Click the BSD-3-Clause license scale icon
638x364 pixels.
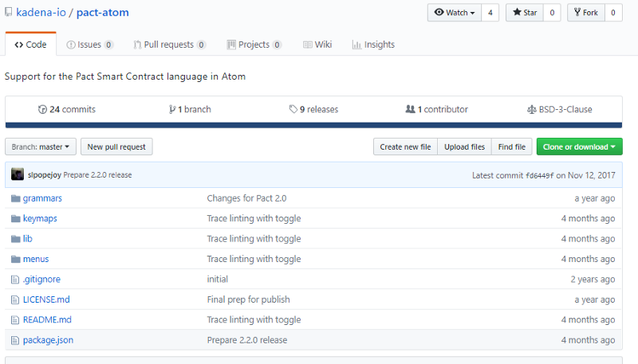[532, 110]
